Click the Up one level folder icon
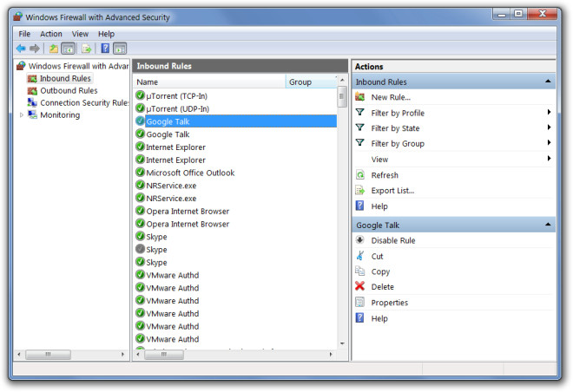Screen dimensions: 573x392 click(54, 49)
